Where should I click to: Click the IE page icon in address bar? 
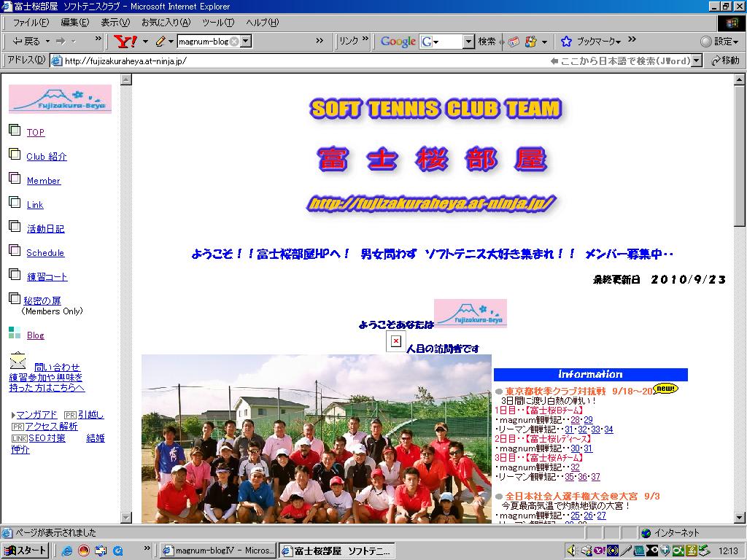(x=57, y=61)
